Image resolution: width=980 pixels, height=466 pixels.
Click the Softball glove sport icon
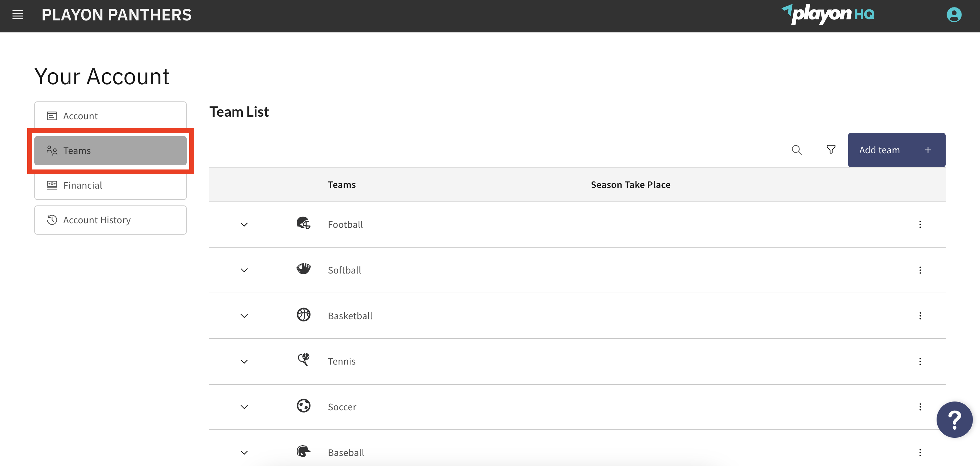click(x=304, y=269)
